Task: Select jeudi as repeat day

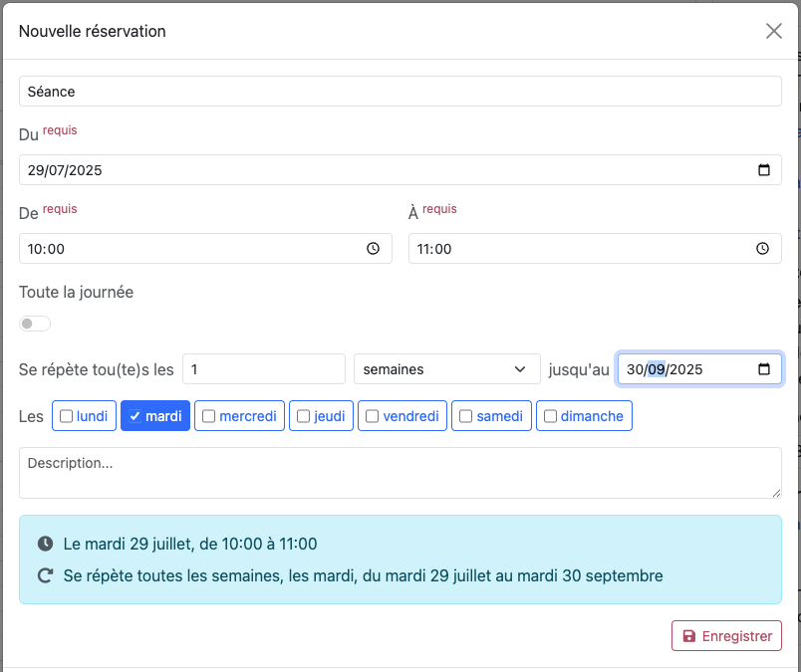Action: point(304,416)
